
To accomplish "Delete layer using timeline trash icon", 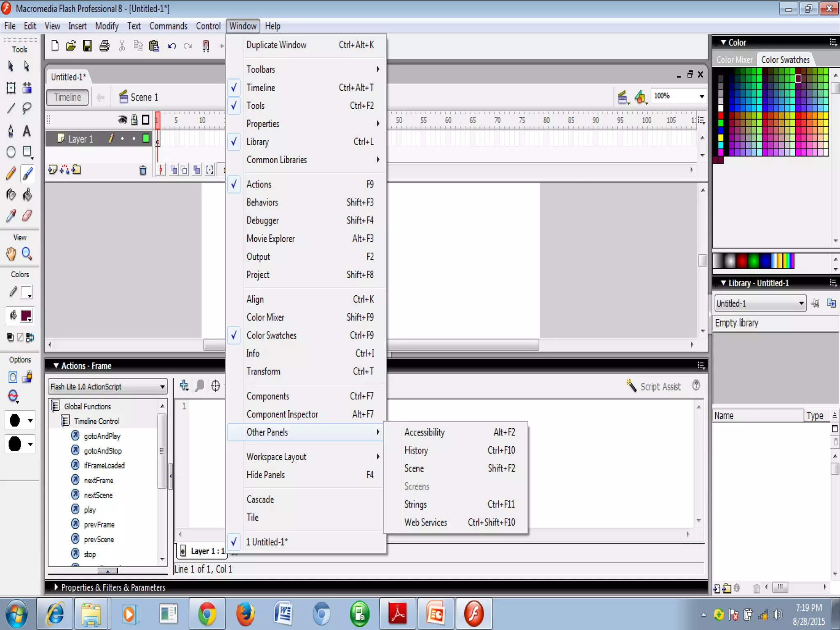I will (143, 170).
